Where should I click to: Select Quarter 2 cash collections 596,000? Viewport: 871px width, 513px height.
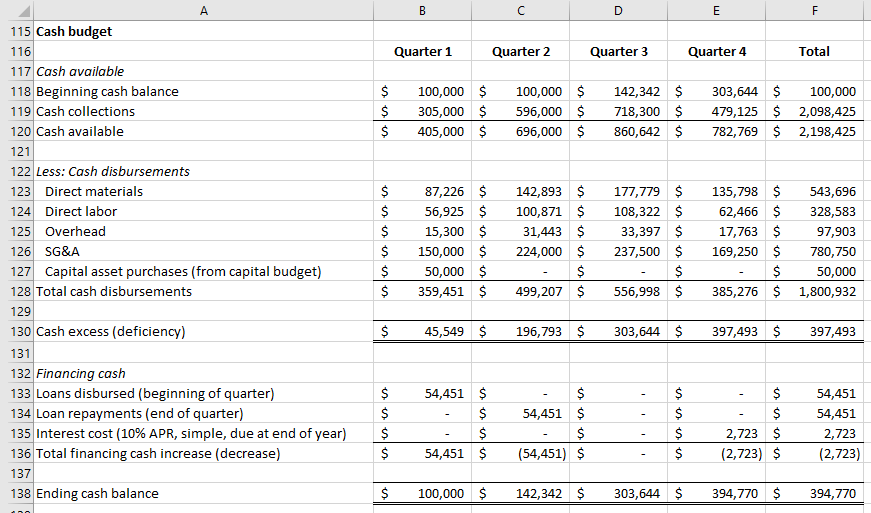(520, 111)
